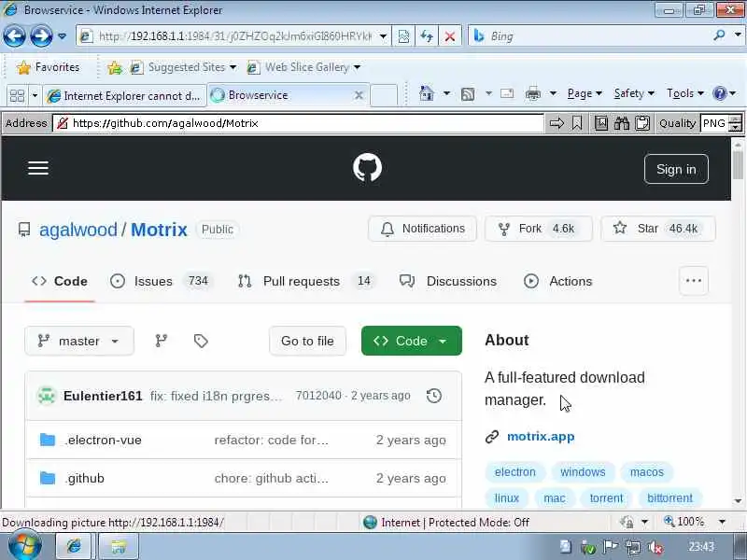Screen dimensions: 747x560
Task: Open the Print options dropdown arrow
Action: click(x=553, y=94)
